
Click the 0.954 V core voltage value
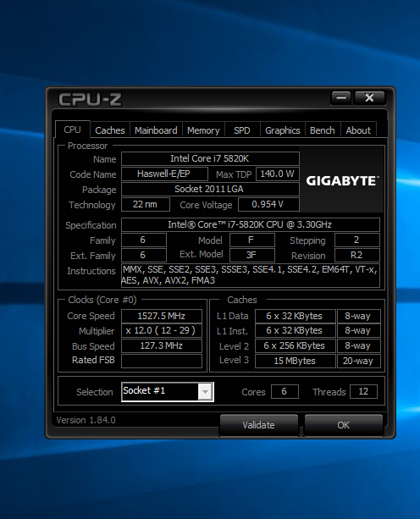(x=268, y=204)
